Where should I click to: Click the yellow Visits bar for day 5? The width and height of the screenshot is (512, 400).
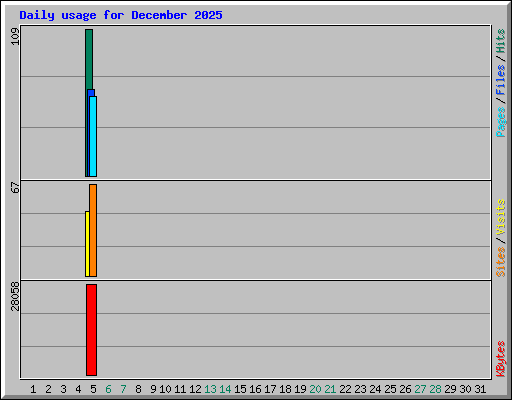click(x=87, y=244)
